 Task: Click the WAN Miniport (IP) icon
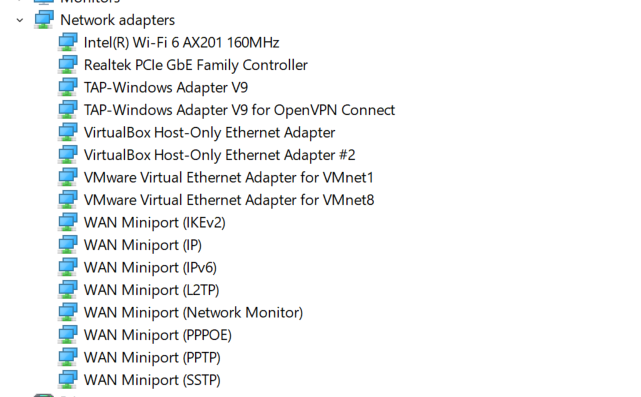pos(67,244)
